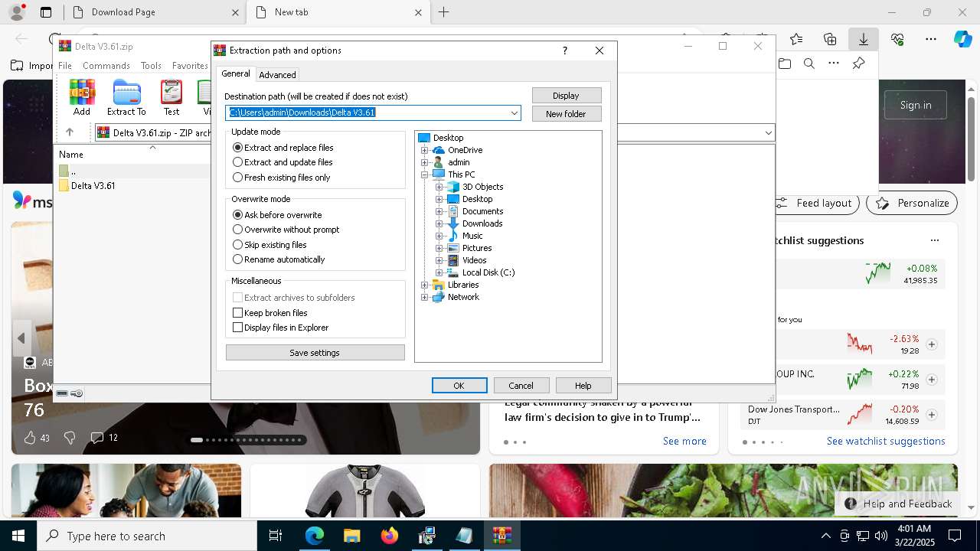Open the WinRAR File menu
The image size is (980, 551).
[65, 66]
